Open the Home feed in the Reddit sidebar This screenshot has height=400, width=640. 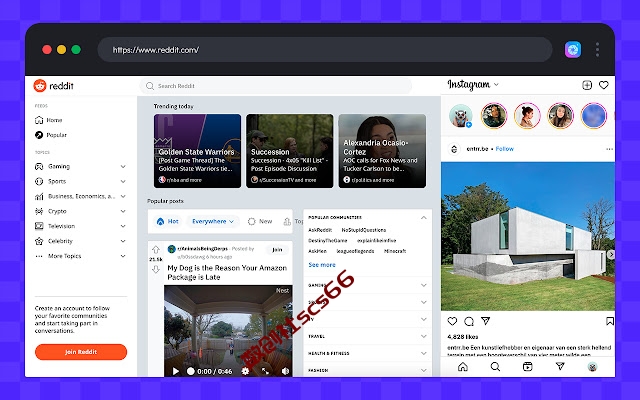point(49,120)
